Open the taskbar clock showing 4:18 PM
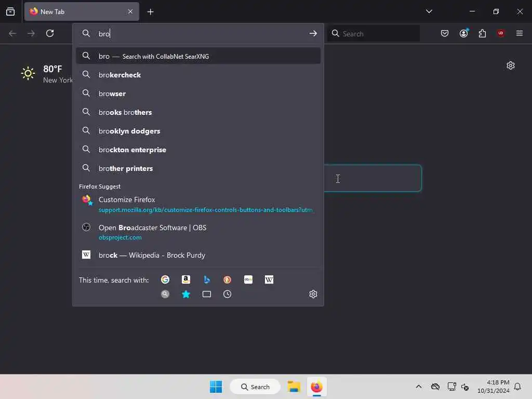Screen dimensions: 532x399 pyautogui.click(x=494, y=387)
